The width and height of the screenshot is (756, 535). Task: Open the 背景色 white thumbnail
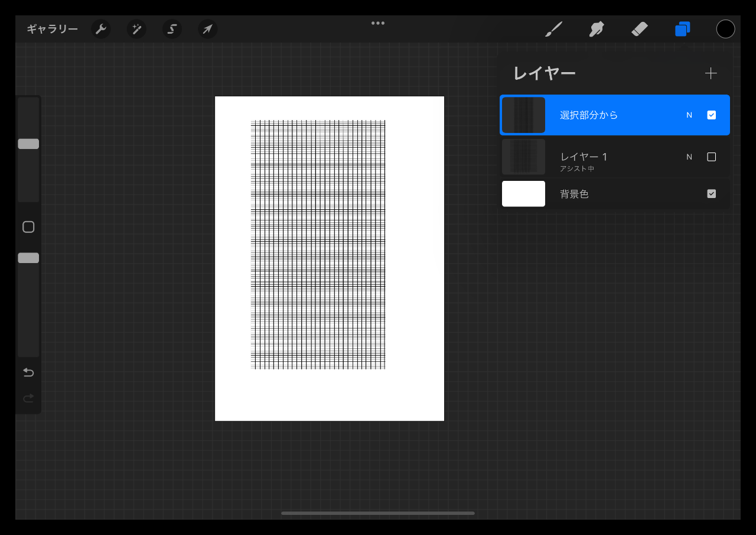[523, 194]
